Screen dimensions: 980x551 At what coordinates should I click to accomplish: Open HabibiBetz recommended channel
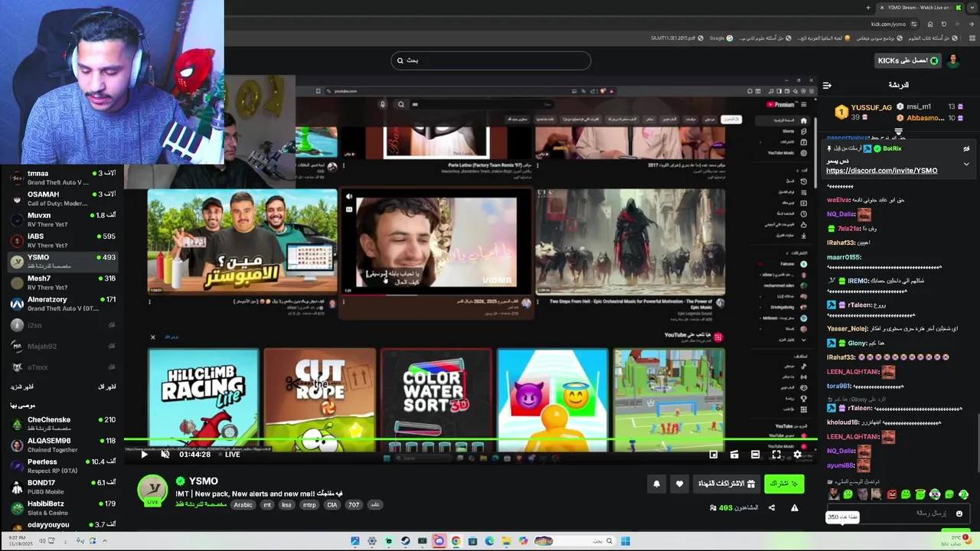pos(63,507)
